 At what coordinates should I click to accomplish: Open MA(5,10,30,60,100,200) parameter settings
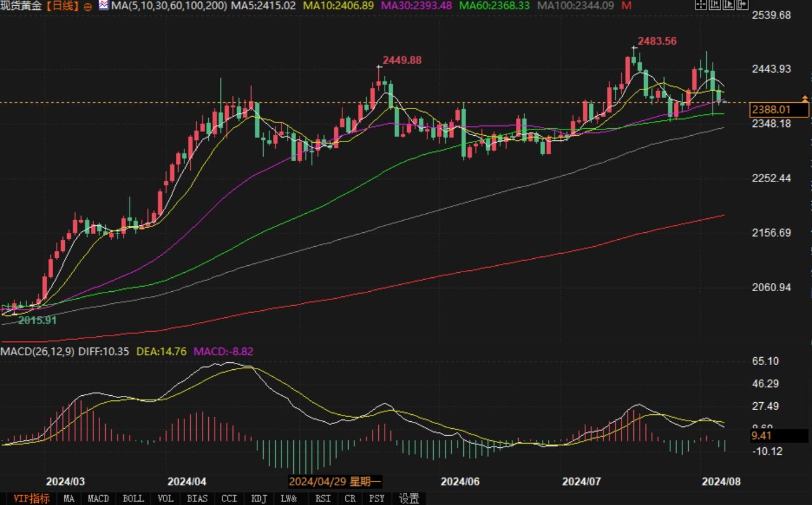169,6
